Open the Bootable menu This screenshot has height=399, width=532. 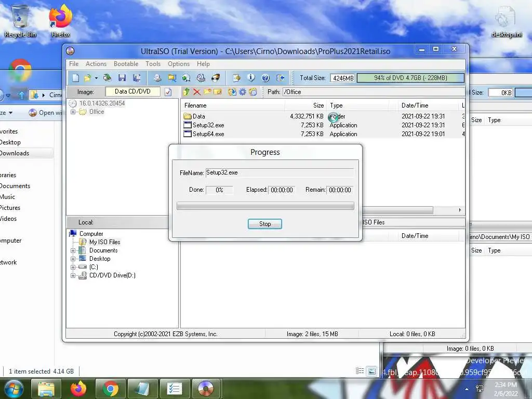pyautogui.click(x=126, y=64)
